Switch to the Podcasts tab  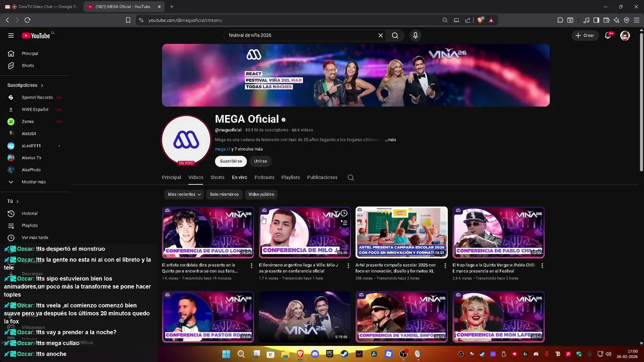264,177
